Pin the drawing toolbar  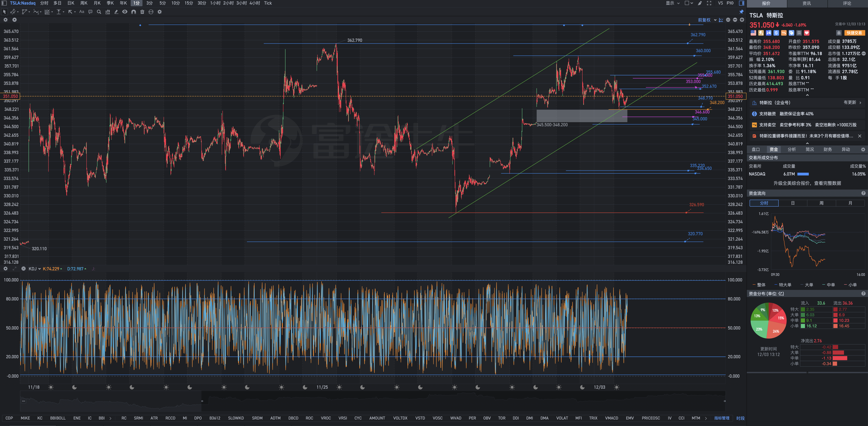741,12
